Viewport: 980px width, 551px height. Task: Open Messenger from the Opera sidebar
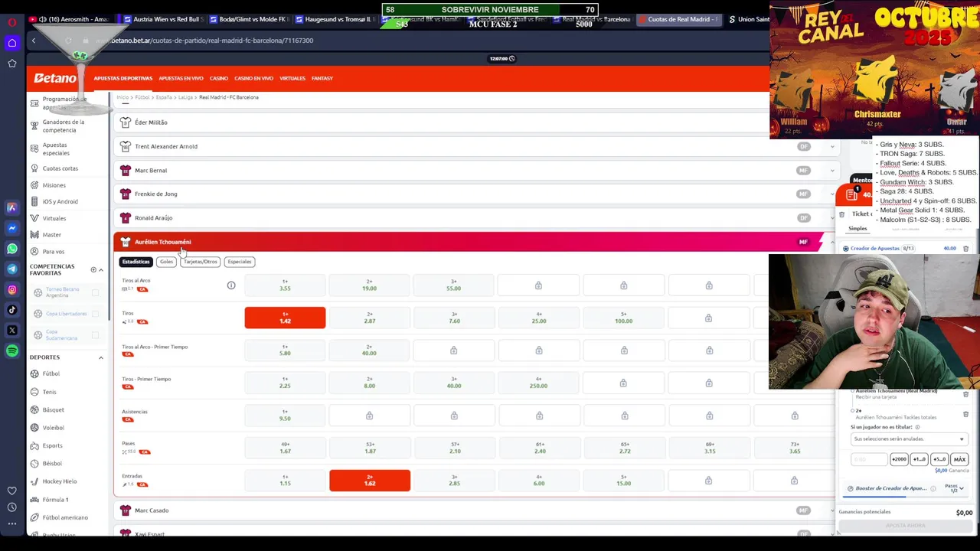pyautogui.click(x=11, y=227)
